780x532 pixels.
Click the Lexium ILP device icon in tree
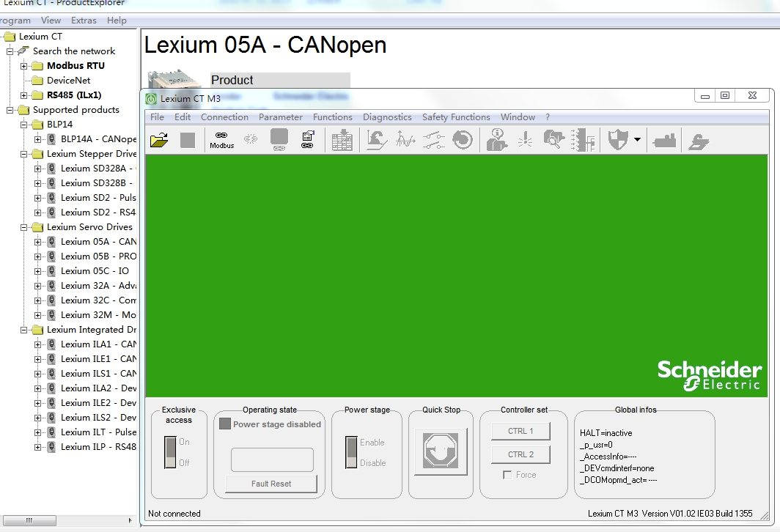point(51,446)
